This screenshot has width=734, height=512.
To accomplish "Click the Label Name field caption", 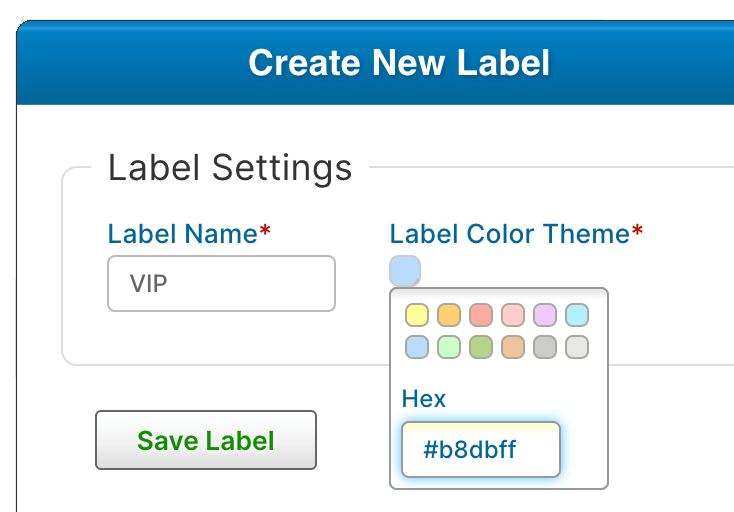I will pyautogui.click(x=183, y=234).
